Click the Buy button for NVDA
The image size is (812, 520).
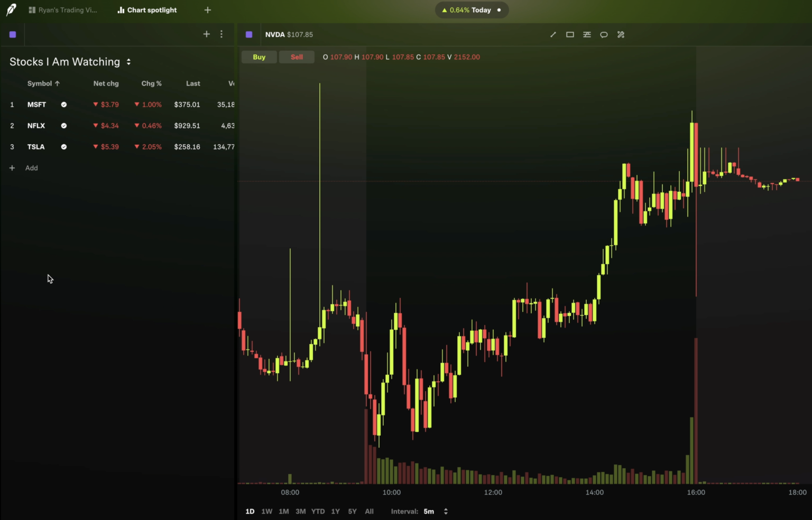point(259,57)
